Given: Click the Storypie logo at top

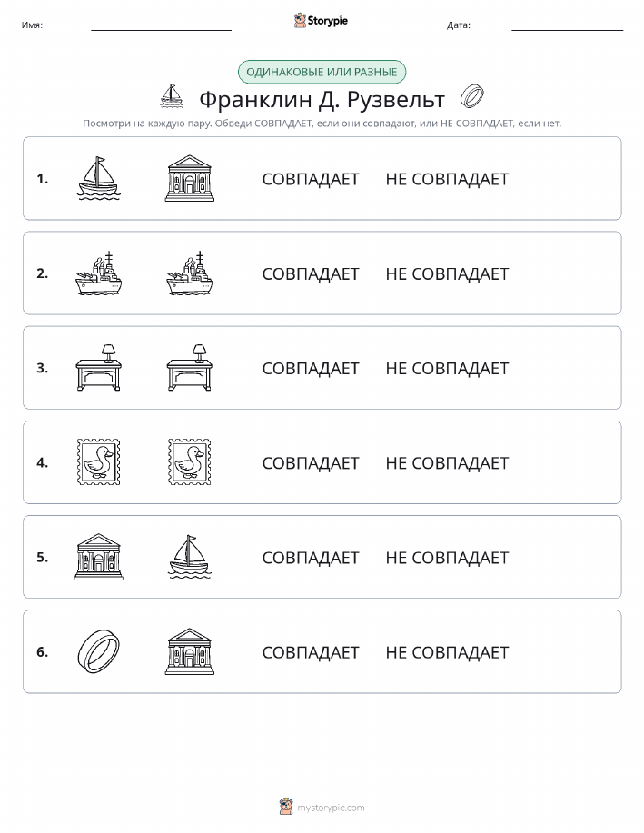Looking at the screenshot, I should [321, 21].
